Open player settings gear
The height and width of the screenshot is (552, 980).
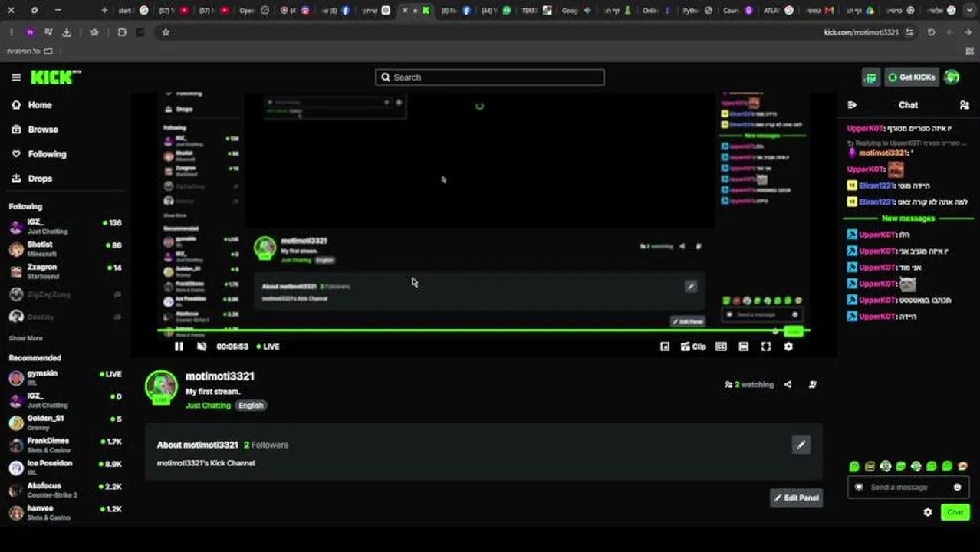click(x=788, y=347)
